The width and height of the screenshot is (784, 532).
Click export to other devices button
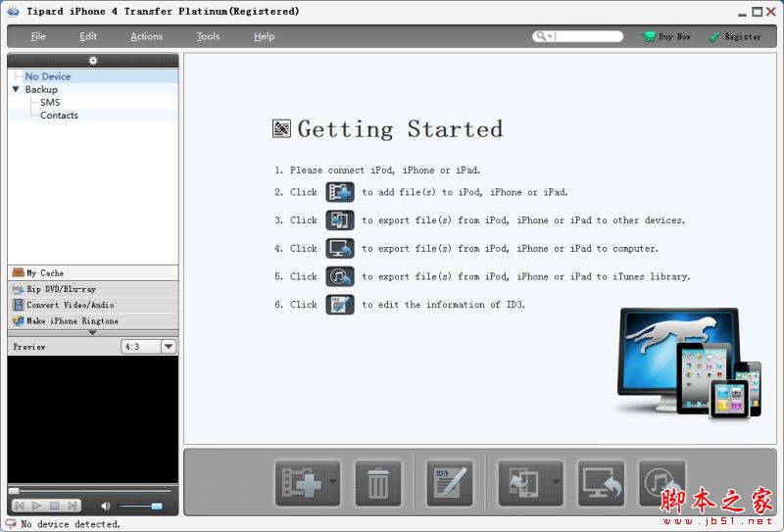coord(524,483)
